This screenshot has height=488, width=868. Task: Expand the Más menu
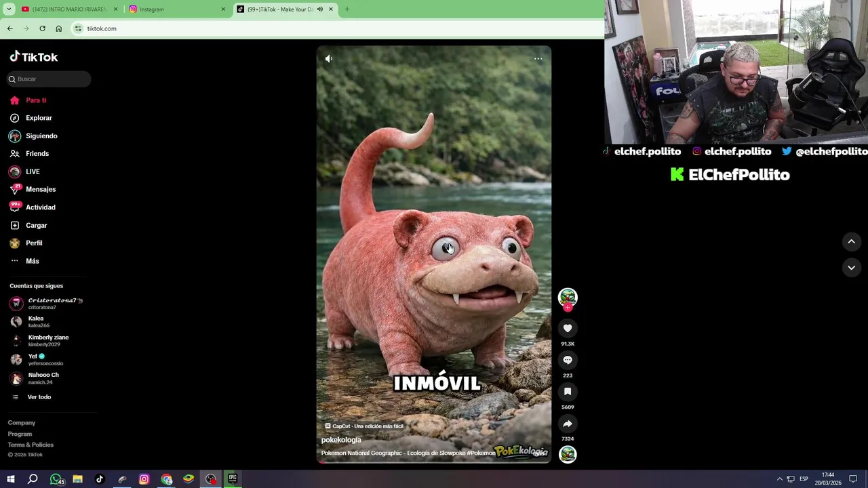point(24,261)
